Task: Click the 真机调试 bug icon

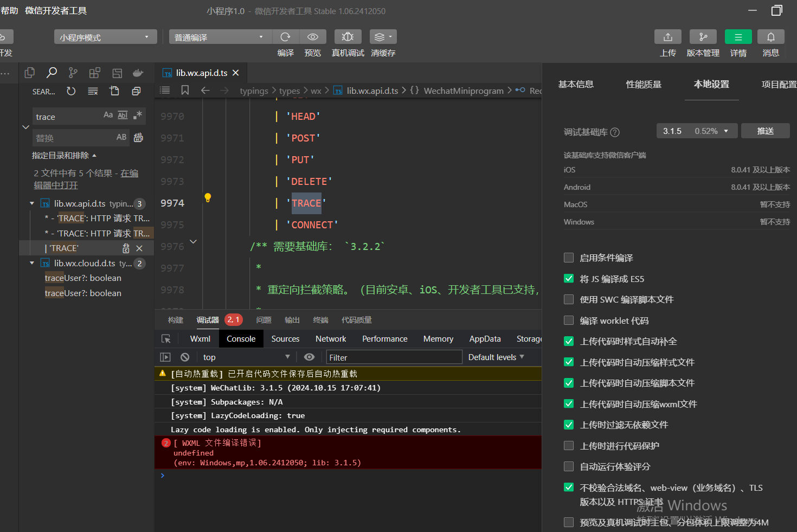Action: pos(348,37)
